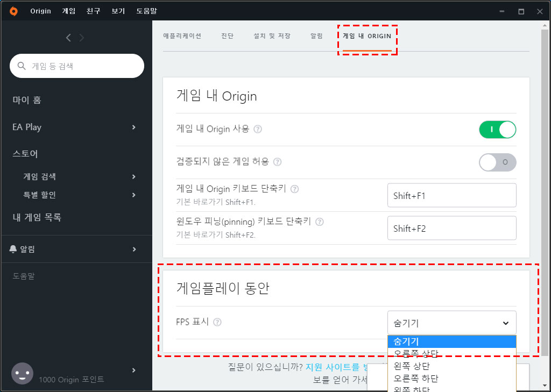This screenshot has width=551, height=392.
Task: Switch to the 애플리케이션 tab
Action: [182, 36]
